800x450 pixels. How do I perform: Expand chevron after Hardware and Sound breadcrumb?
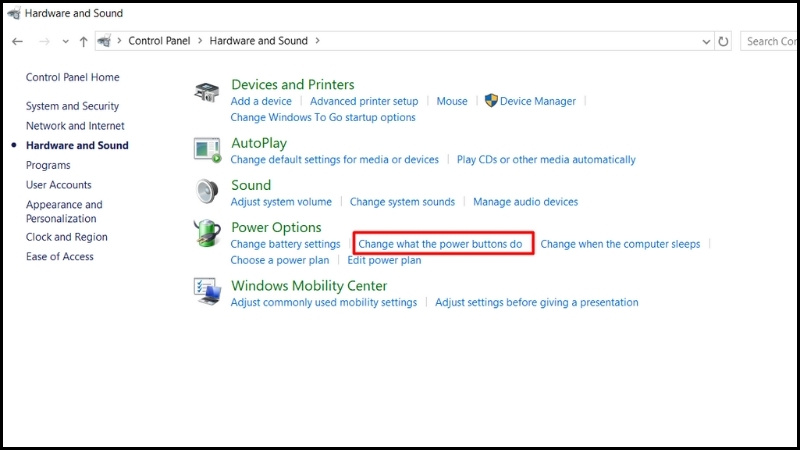click(317, 41)
